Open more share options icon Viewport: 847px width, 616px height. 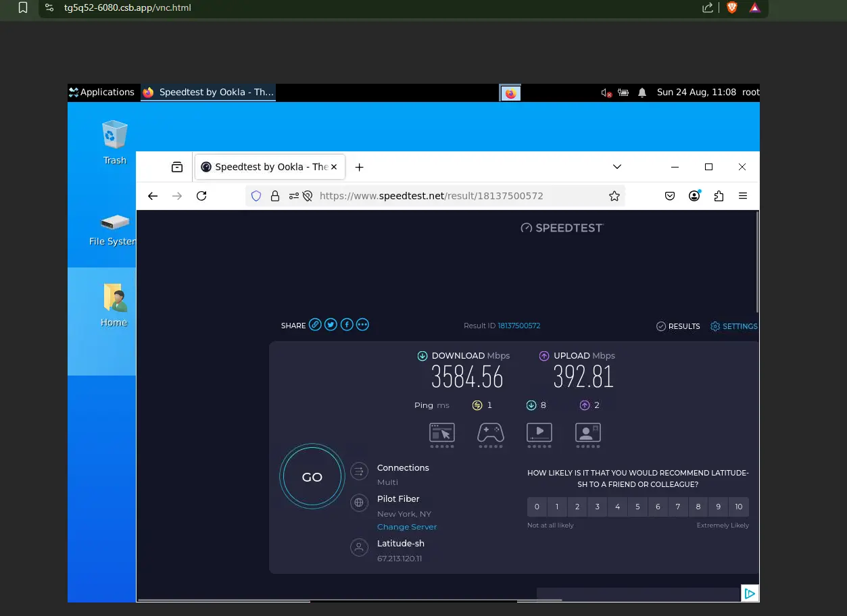362,325
